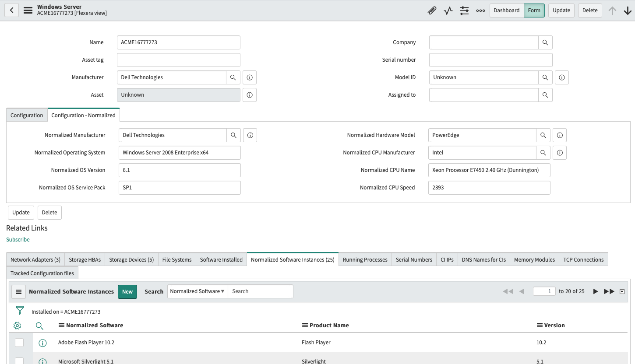Show info for Model ID field
Image resolution: width=635 pixels, height=364 pixels.
561,77
